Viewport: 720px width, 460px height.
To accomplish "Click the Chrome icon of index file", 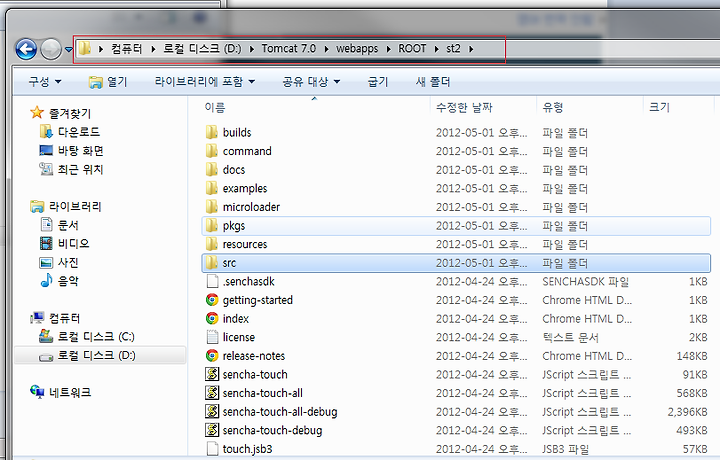I will (x=212, y=318).
